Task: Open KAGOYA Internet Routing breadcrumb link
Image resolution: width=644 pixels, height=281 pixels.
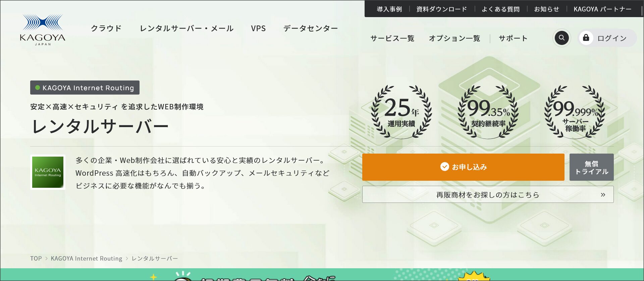Action: click(87, 259)
